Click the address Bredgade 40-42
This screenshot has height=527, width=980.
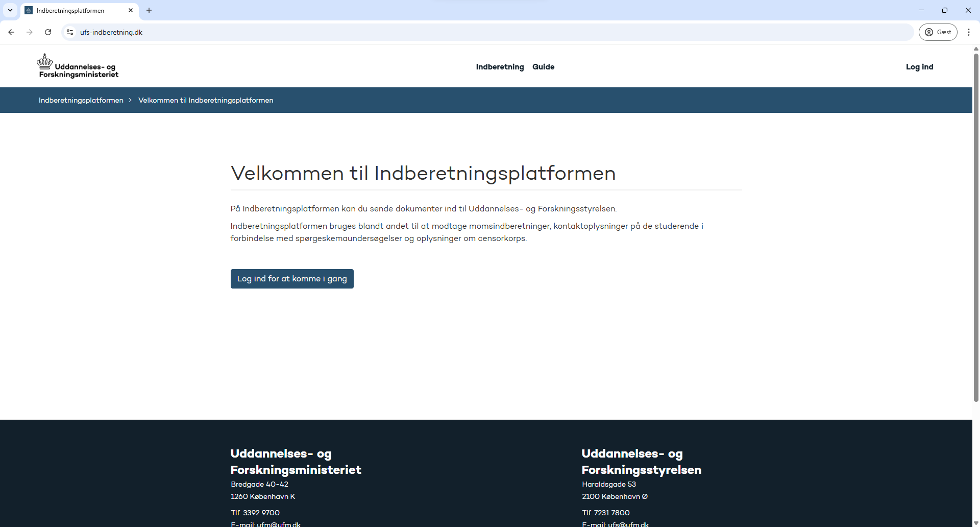(x=259, y=484)
